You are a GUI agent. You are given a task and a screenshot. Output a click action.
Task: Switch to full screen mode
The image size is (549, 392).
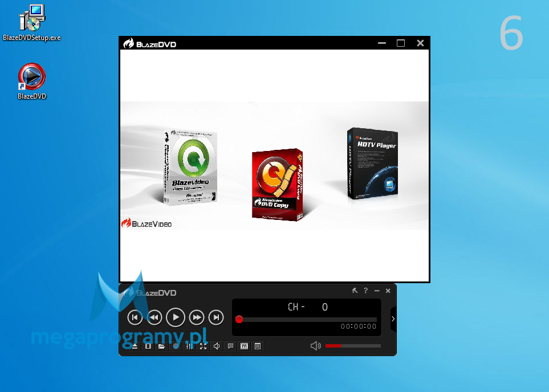(203, 346)
